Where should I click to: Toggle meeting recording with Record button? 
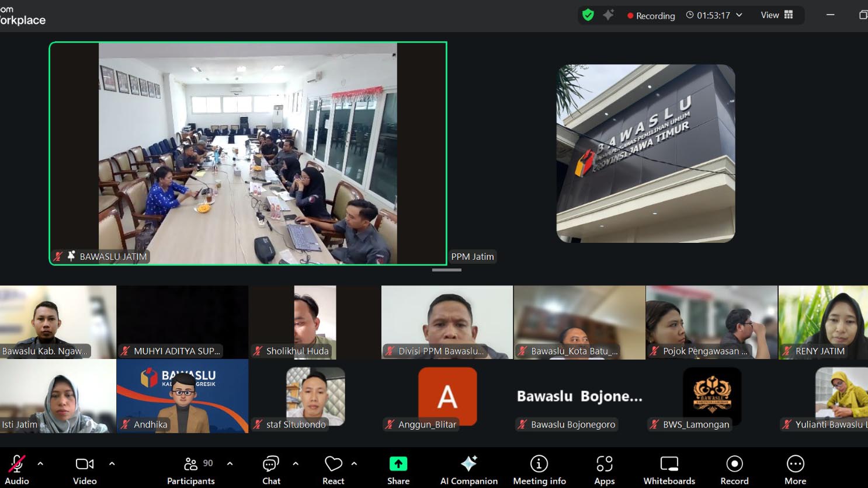(734, 470)
